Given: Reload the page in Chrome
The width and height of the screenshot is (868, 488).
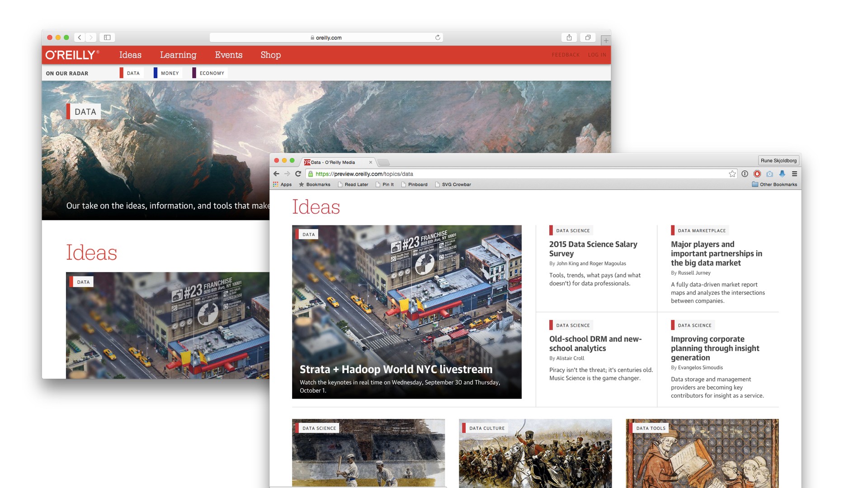Looking at the screenshot, I should click(298, 174).
